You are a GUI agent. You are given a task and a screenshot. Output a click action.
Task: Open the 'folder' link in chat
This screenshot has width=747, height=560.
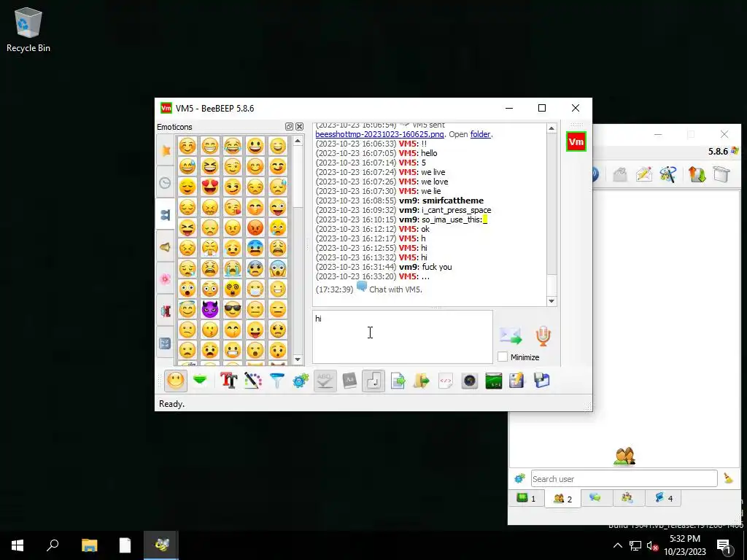(480, 134)
